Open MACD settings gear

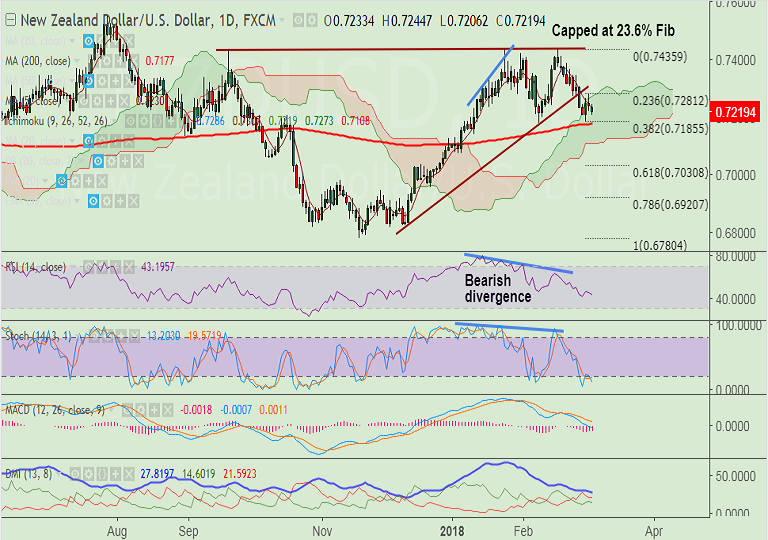click(141, 410)
